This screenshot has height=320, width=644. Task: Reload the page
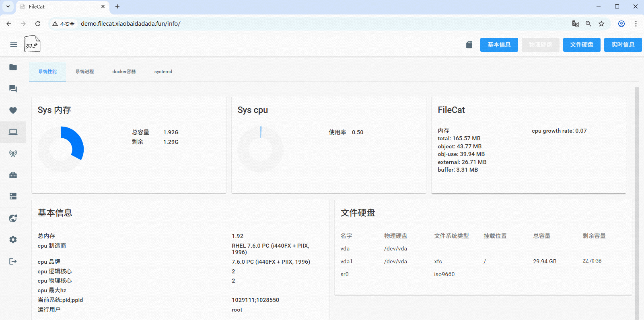(x=38, y=24)
